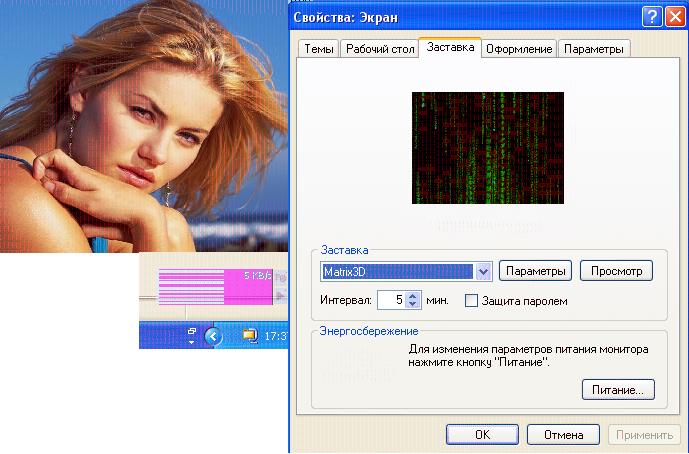
Task: Confirm with the OK button
Action: point(482,435)
